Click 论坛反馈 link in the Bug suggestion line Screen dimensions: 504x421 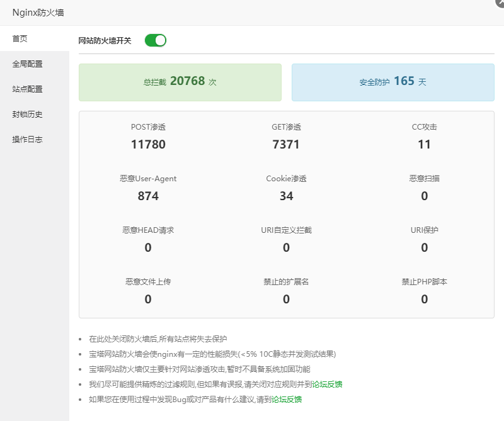[x=287, y=399]
